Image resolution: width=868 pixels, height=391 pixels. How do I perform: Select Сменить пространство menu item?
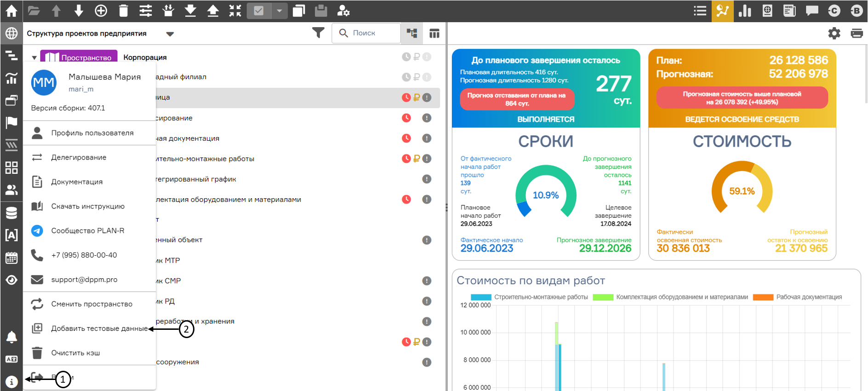tap(89, 304)
